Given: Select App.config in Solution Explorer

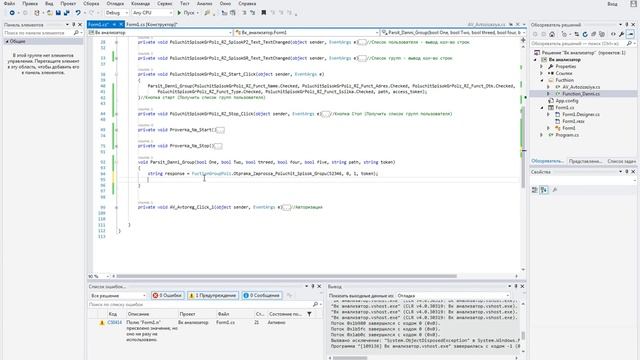Looking at the screenshot, I should point(567,100).
